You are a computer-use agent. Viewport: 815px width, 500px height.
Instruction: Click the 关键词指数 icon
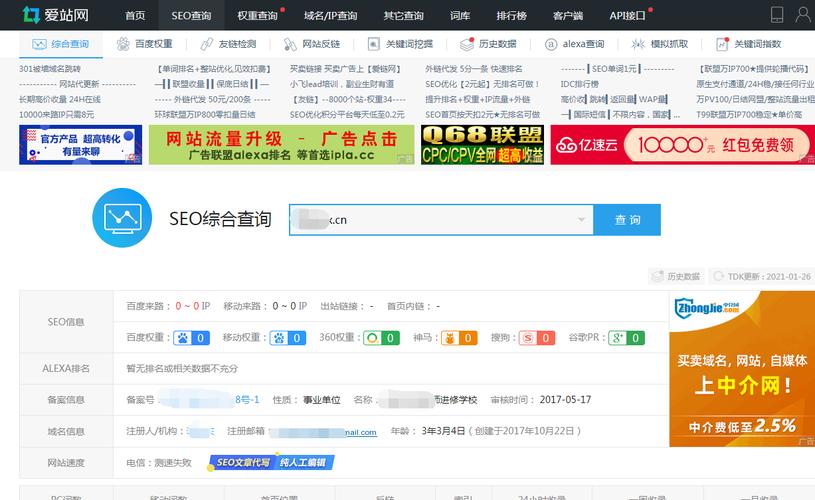[x=722, y=44]
